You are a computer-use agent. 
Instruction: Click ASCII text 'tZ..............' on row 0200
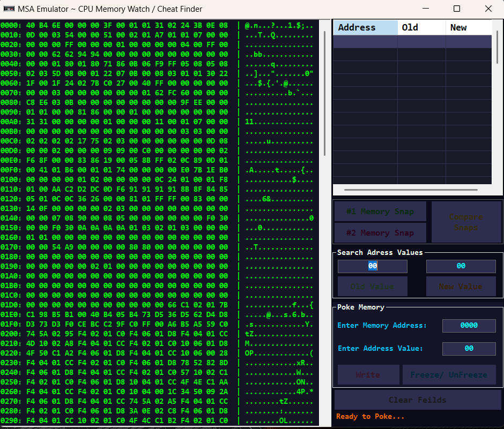point(279,334)
